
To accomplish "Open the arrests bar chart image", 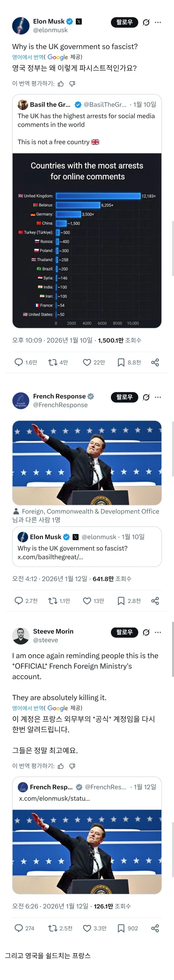I will [87, 240].
